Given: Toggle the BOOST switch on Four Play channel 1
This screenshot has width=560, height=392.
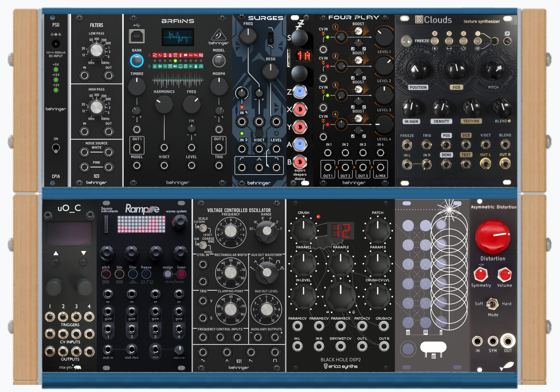Looking at the screenshot, I should pos(358,32).
